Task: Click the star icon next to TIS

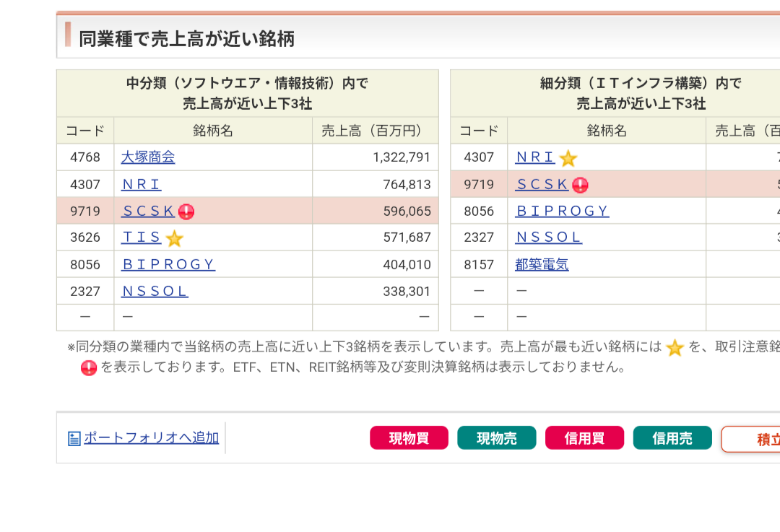Action: [173, 237]
